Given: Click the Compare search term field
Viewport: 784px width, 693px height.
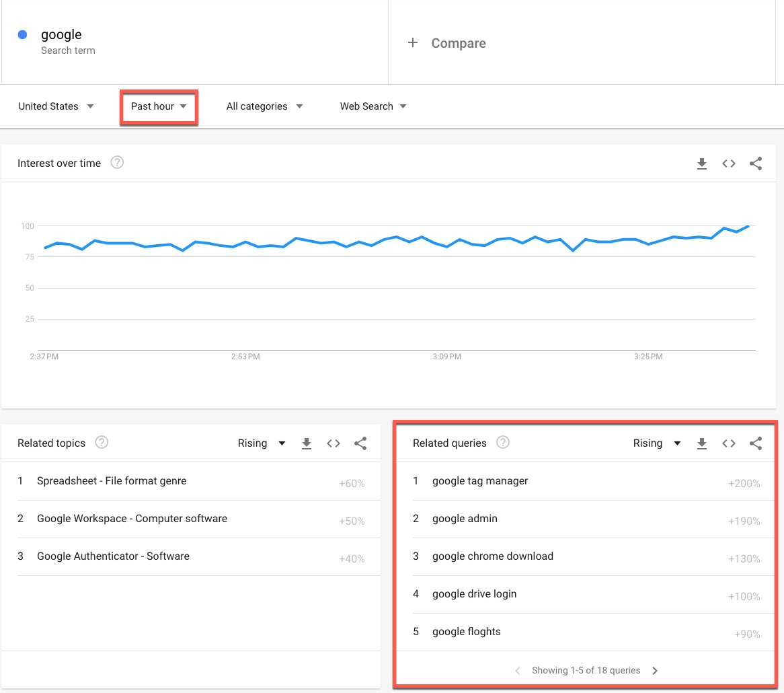Looking at the screenshot, I should 582,42.
